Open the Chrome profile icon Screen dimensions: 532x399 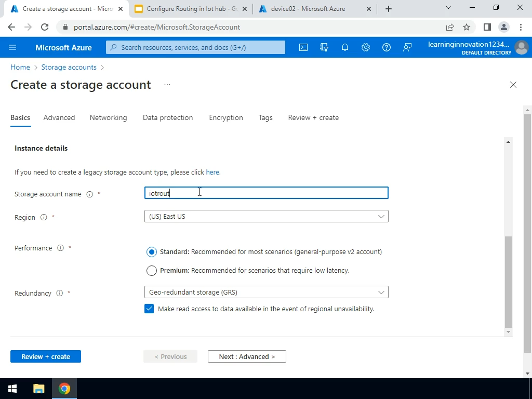point(504,27)
